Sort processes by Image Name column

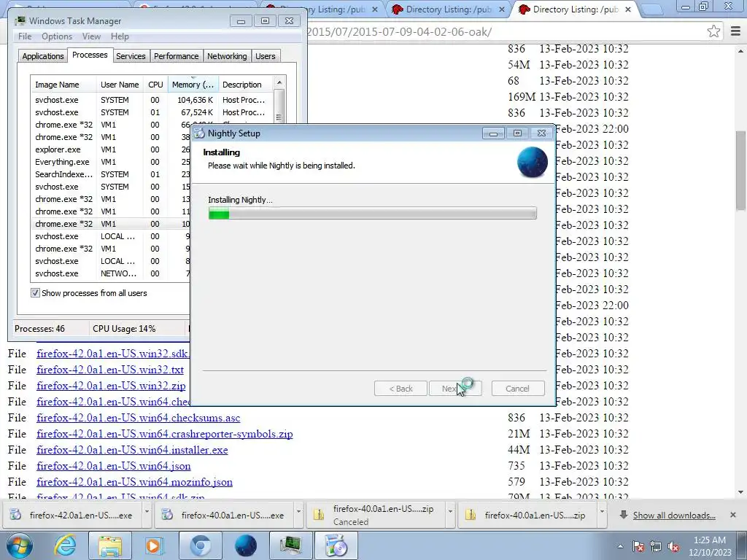tap(63, 85)
